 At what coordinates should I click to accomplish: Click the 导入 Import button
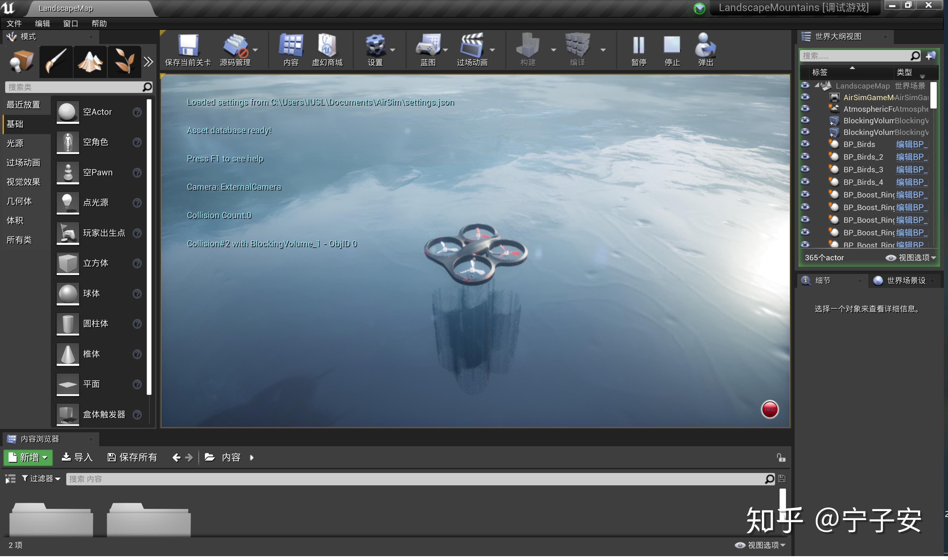77,458
